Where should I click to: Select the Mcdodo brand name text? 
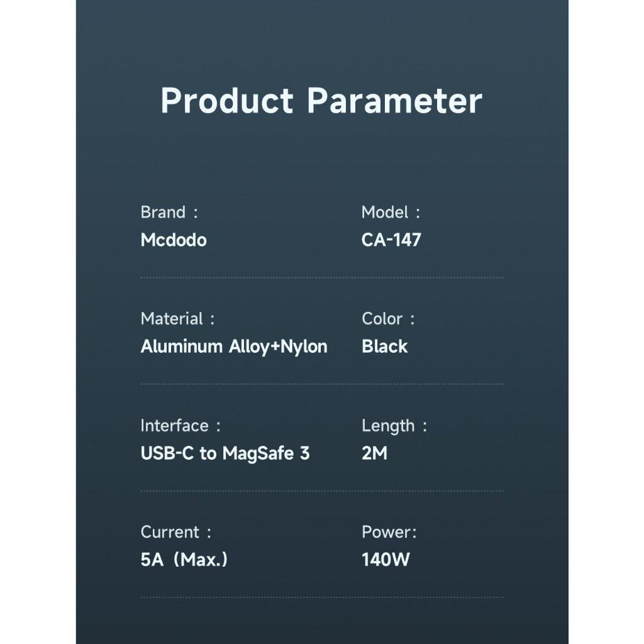click(x=174, y=240)
